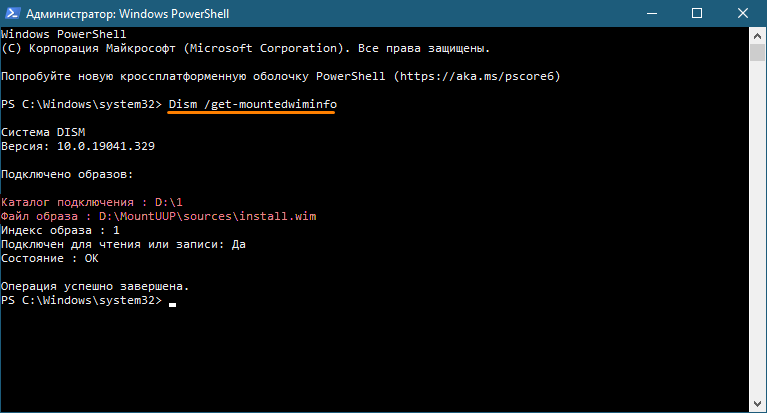Screen dimensions: 767x413
Task: Click the 'Версия: 10.0.19041.329' line
Action: (78, 146)
